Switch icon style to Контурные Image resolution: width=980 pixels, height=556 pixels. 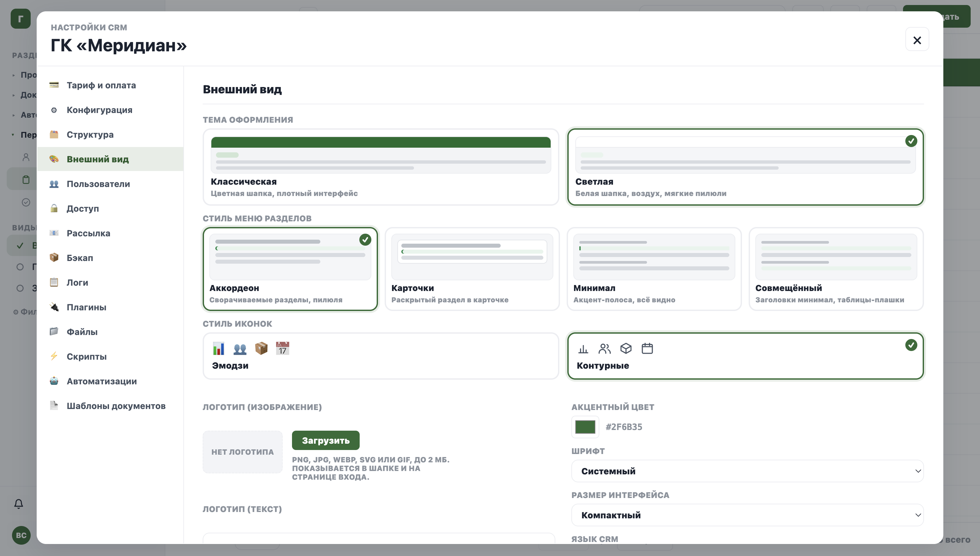pos(745,356)
